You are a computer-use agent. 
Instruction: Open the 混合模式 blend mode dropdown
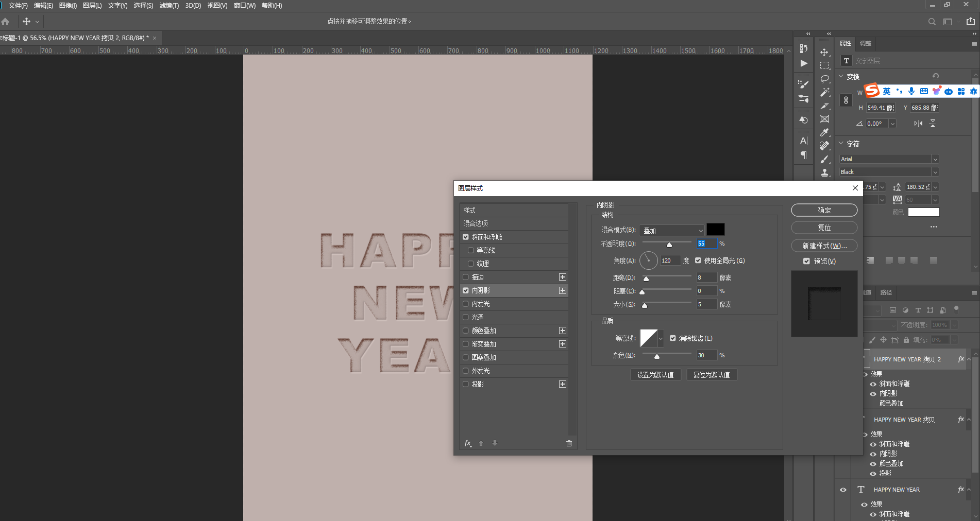coord(672,231)
